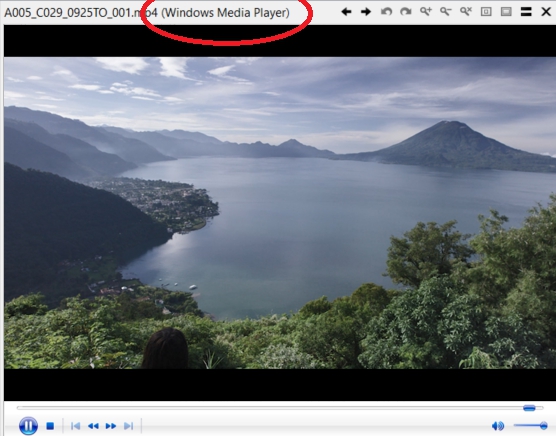This screenshot has height=436, width=556.
Task: Skip to the next track
Action: [128, 426]
